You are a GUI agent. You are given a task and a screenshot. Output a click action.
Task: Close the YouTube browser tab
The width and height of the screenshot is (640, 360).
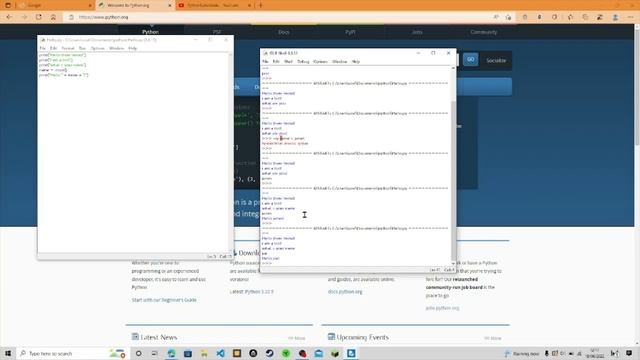coord(249,5)
